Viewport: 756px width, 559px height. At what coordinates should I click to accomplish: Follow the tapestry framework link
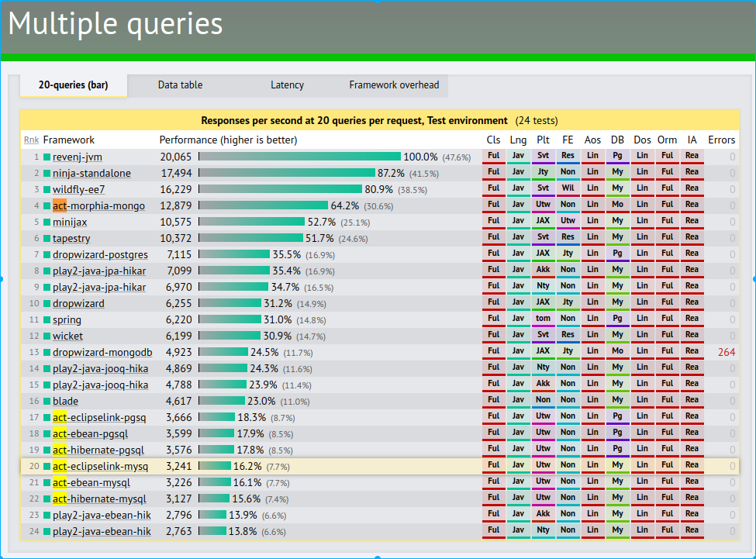tap(71, 239)
